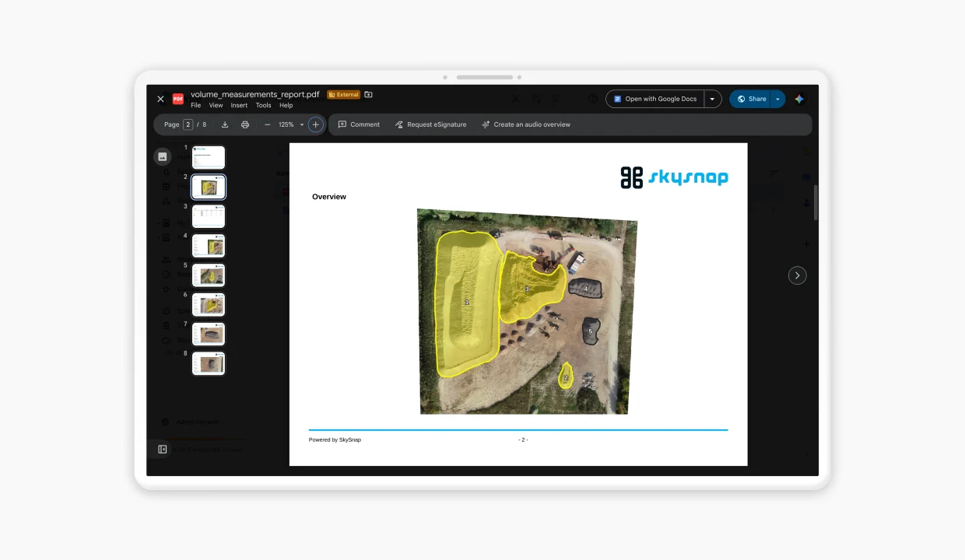Select page 5 thumbnail
The width and height of the screenshot is (965, 560).
coord(209,275)
